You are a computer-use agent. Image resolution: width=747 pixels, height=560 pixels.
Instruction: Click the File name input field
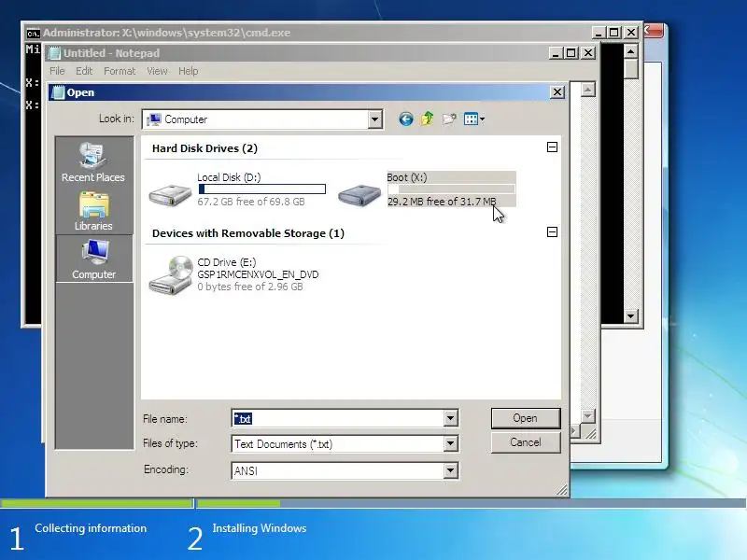click(338, 418)
